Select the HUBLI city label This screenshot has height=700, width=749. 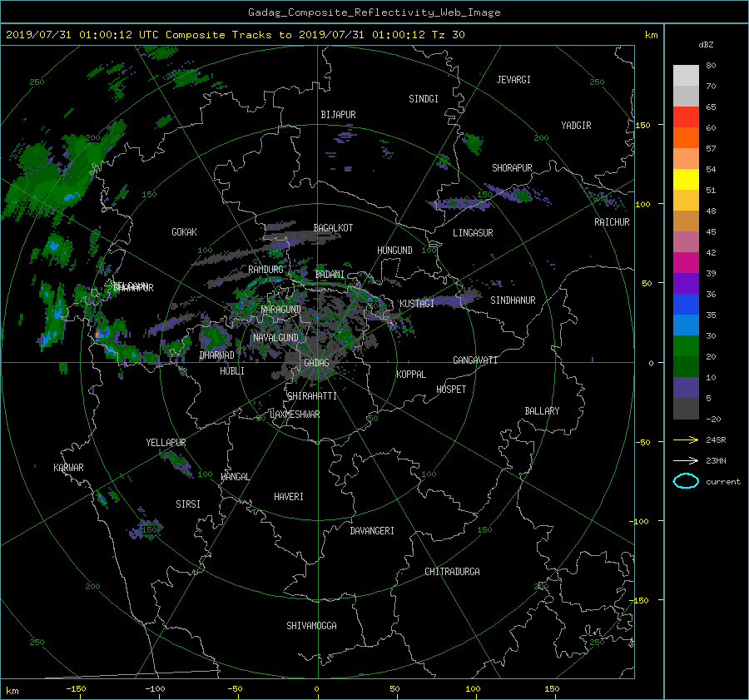231,370
